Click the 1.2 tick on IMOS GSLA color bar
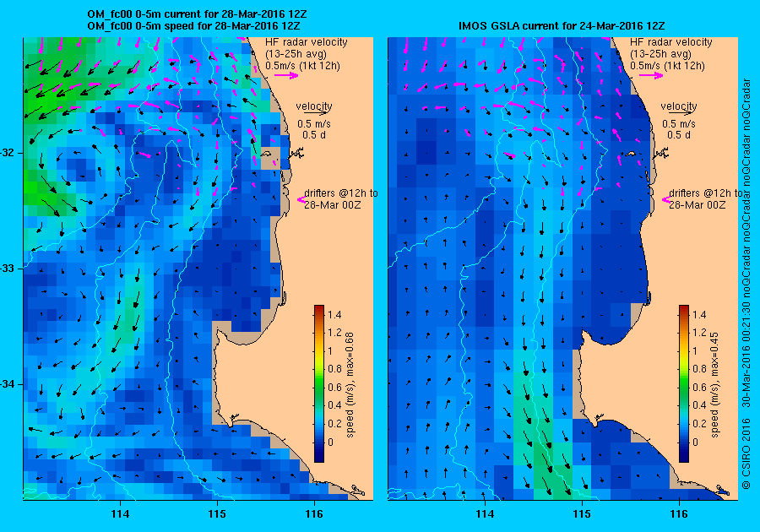This screenshot has width=760, height=532. point(699,333)
